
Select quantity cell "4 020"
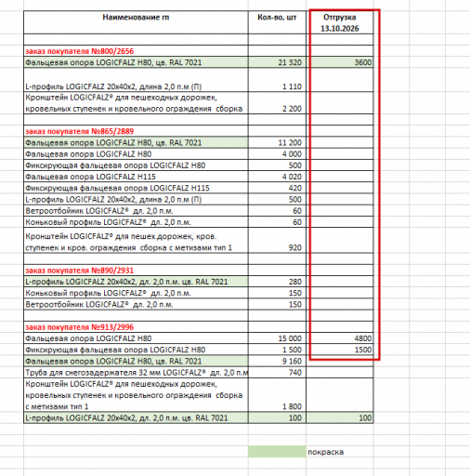[x=277, y=177]
